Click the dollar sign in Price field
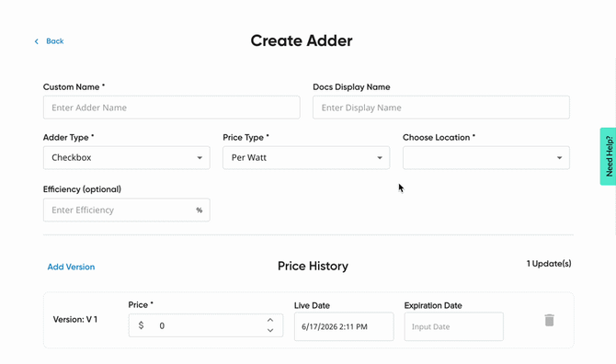 (x=141, y=325)
